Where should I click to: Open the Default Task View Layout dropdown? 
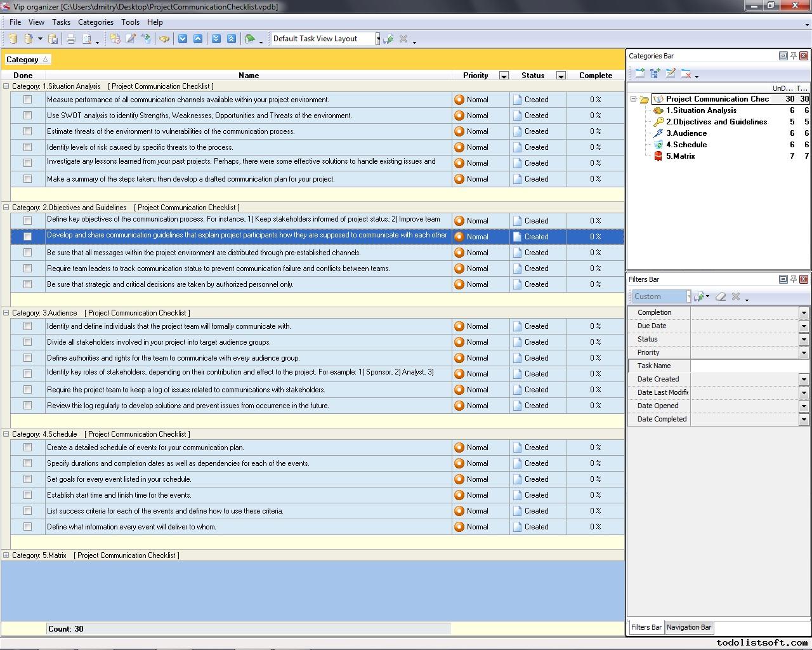click(377, 39)
